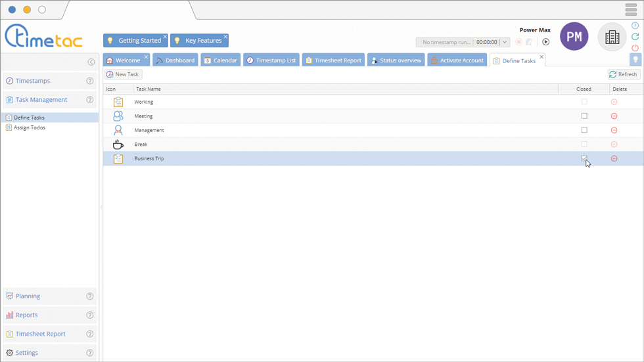Switch to the Dashboard tab
The height and width of the screenshot is (362, 644).
click(175, 60)
